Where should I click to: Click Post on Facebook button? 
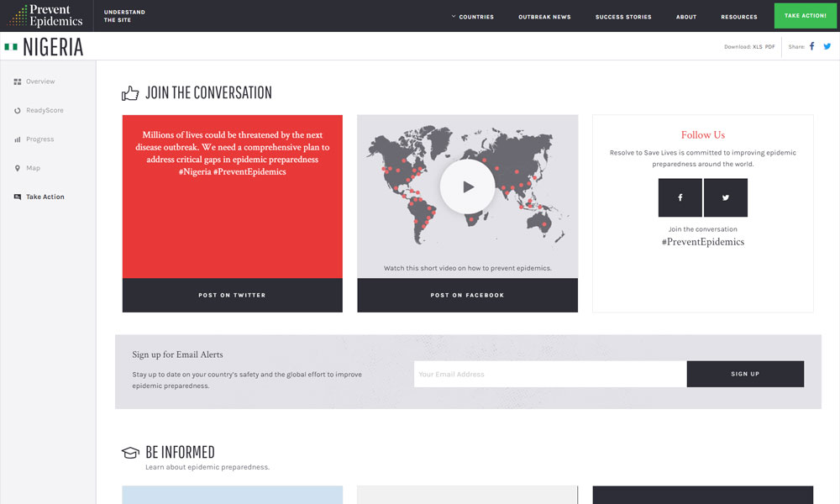(467, 296)
